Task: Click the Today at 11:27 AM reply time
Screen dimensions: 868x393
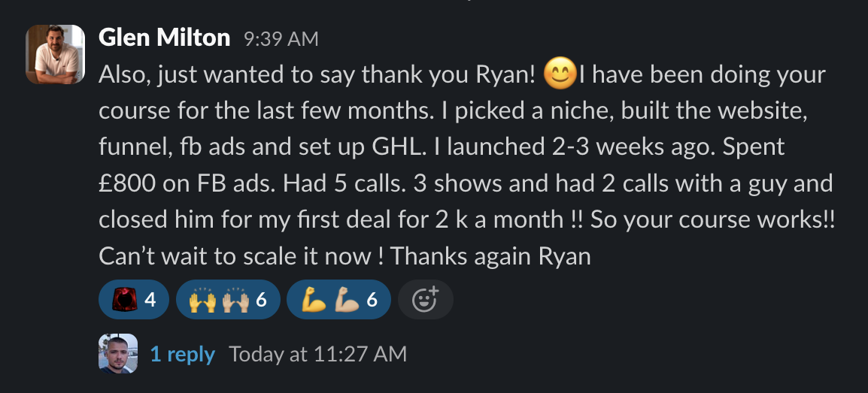Action: tap(317, 354)
